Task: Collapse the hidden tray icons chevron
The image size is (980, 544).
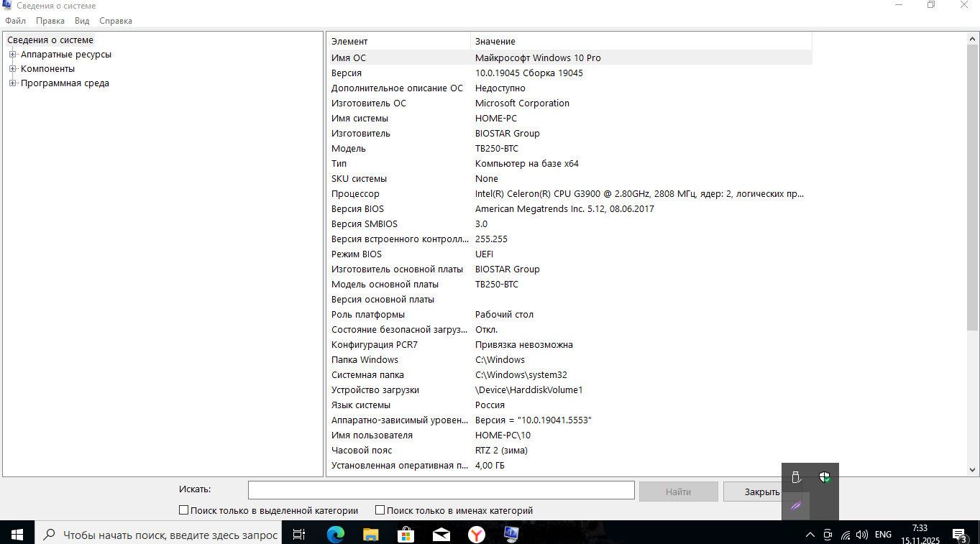Action: point(810,535)
